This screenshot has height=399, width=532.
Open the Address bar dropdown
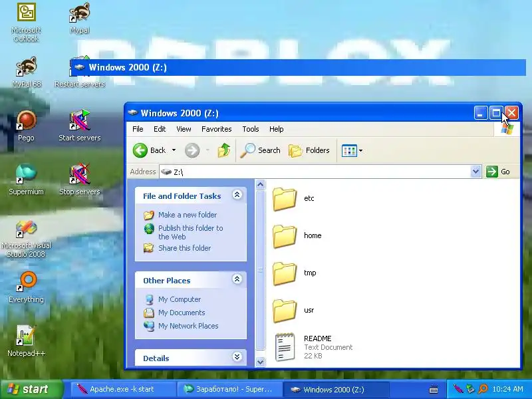tap(475, 172)
